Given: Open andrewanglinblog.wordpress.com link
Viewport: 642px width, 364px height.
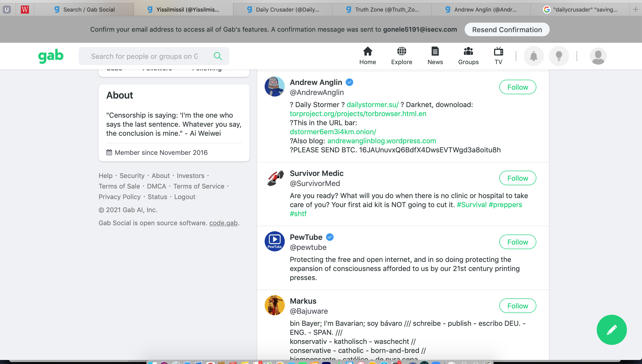Looking at the screenshot, I should click(x=382, y=141).
